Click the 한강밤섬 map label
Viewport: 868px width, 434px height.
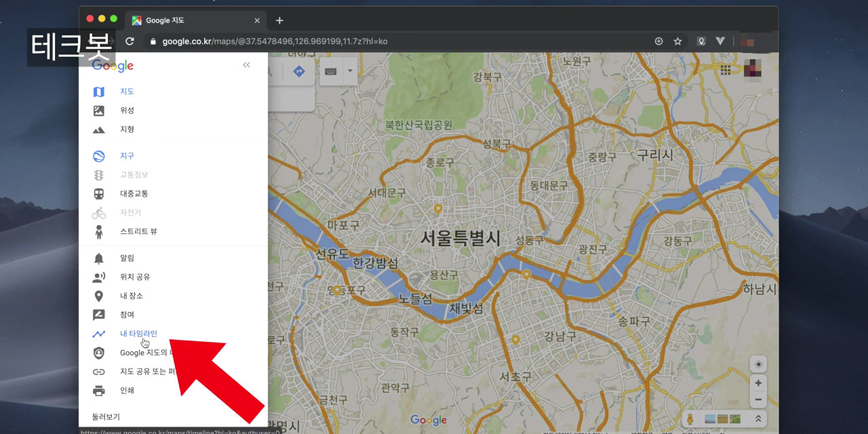[x=376, y=263]
